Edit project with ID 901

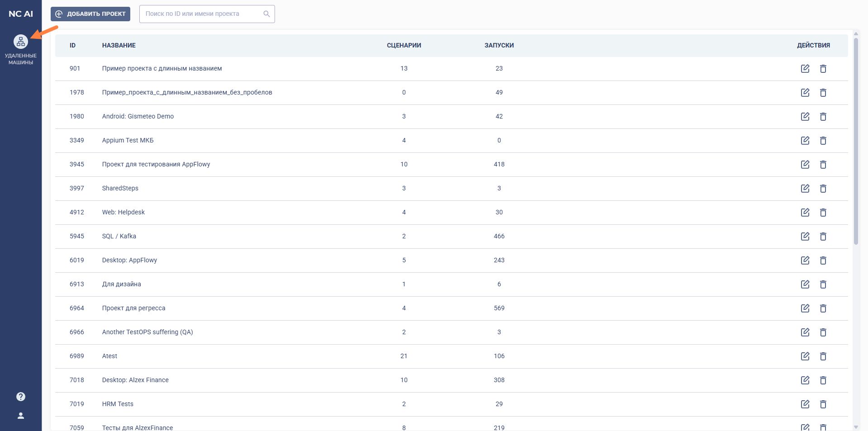[805, 68]
